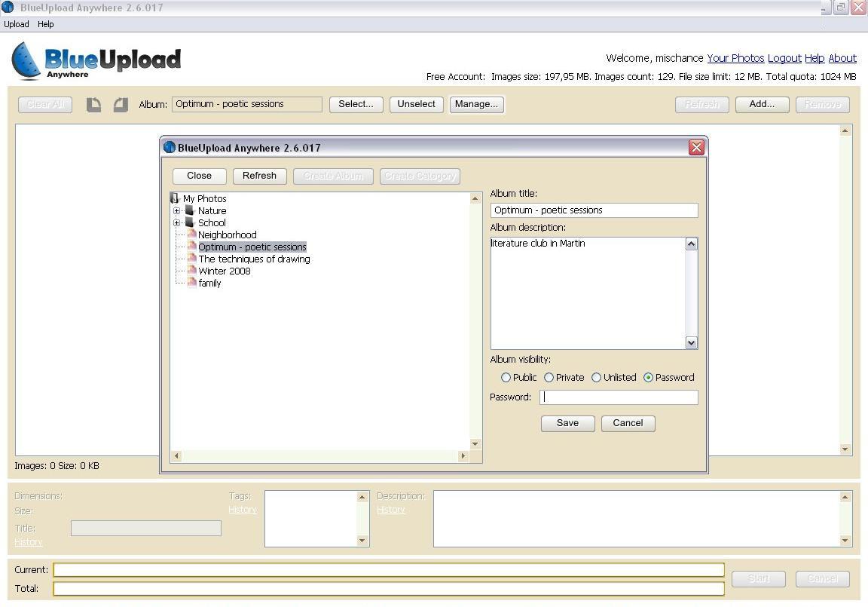
Task: Select The techniques of drawing album
Action: (x=254, y=259)
